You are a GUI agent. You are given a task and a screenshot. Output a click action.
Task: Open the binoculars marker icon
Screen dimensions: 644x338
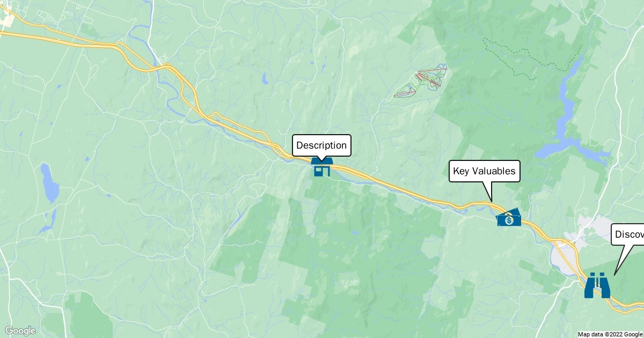(x=597, y=285)
